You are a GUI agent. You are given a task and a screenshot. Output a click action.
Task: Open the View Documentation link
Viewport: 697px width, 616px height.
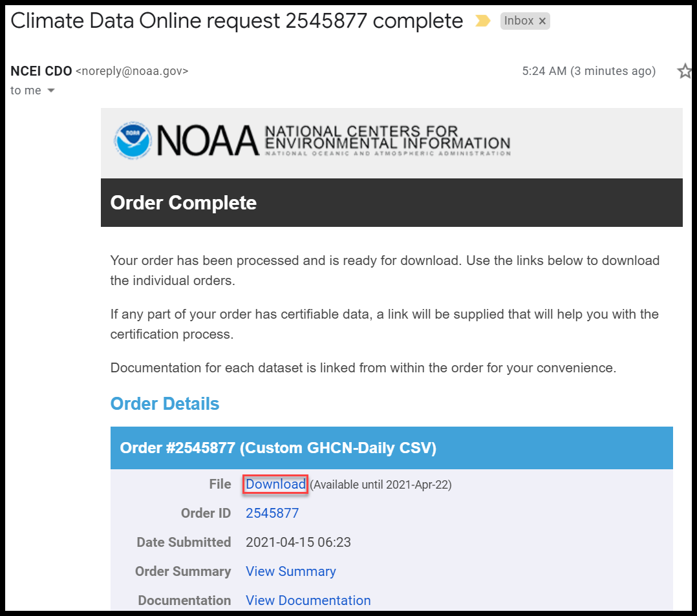pyautogui.click(x=308, y=600)
